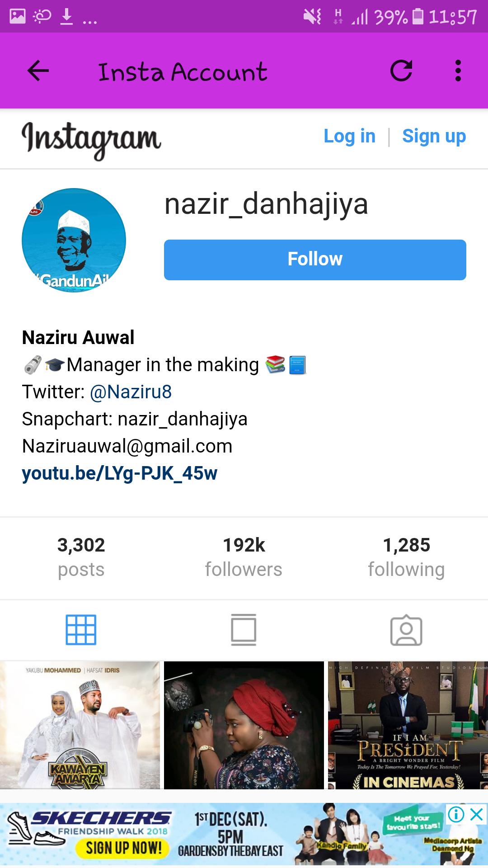This screenshot has height=868, width=488.
Task: Open the profile picture avatar
Action: [x=74, y=240]
